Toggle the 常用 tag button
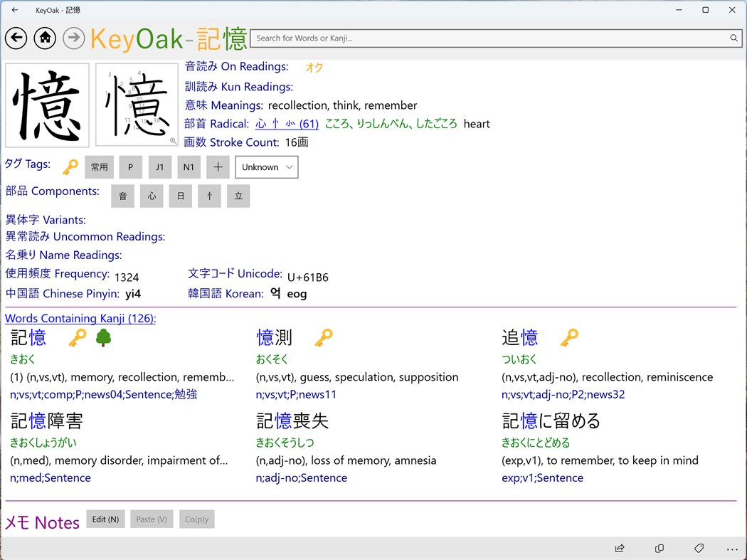 [x=99, y=167]
